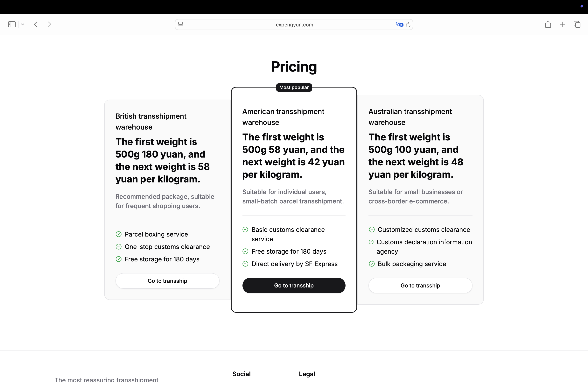Show the tab overview icon
Screen dimensions: 588x382
(x=577, y=24)
